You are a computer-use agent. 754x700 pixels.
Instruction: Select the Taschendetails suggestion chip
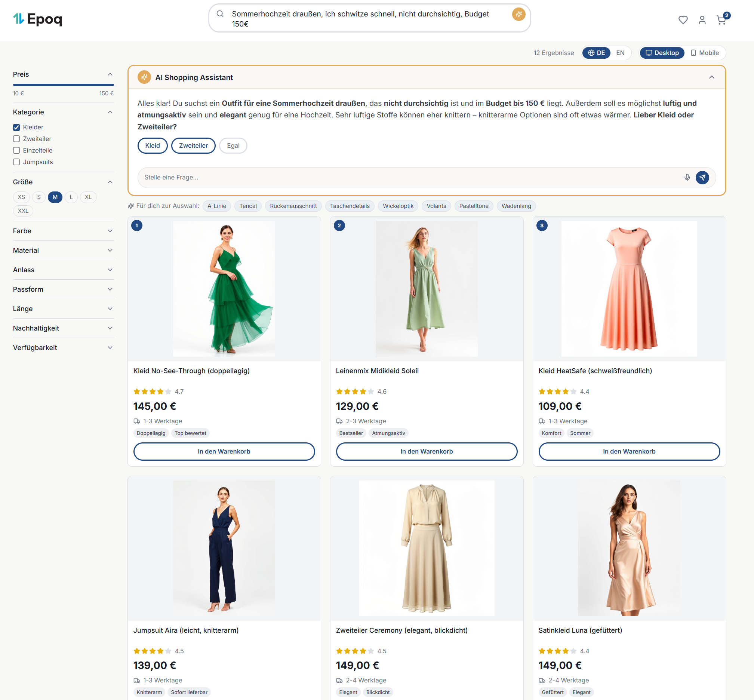click(x=350, y=206)
